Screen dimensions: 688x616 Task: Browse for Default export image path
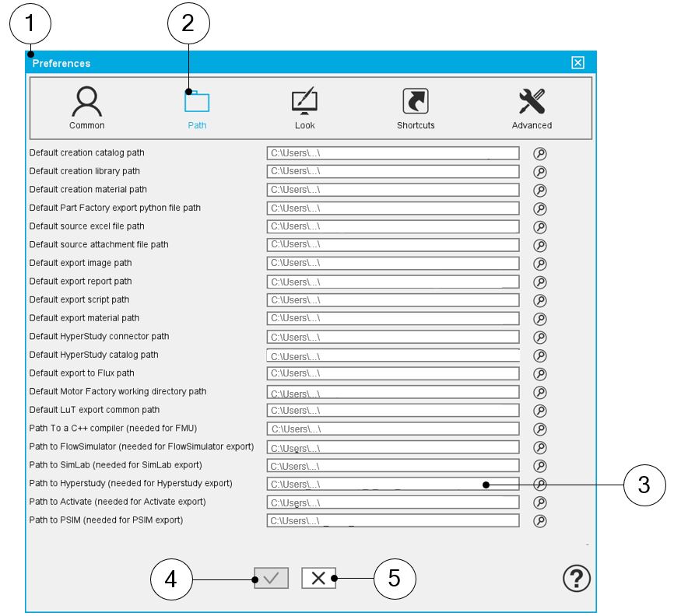540,264
